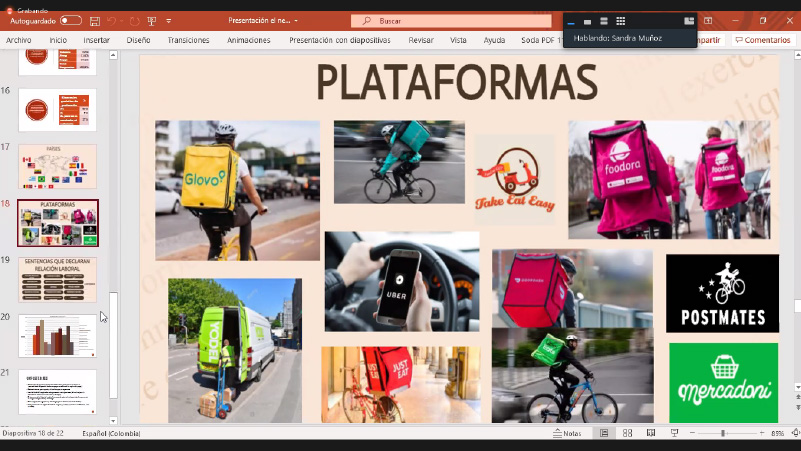Select the Yodel van image
This screenshot has height=451, width=801.
(235, 350)
